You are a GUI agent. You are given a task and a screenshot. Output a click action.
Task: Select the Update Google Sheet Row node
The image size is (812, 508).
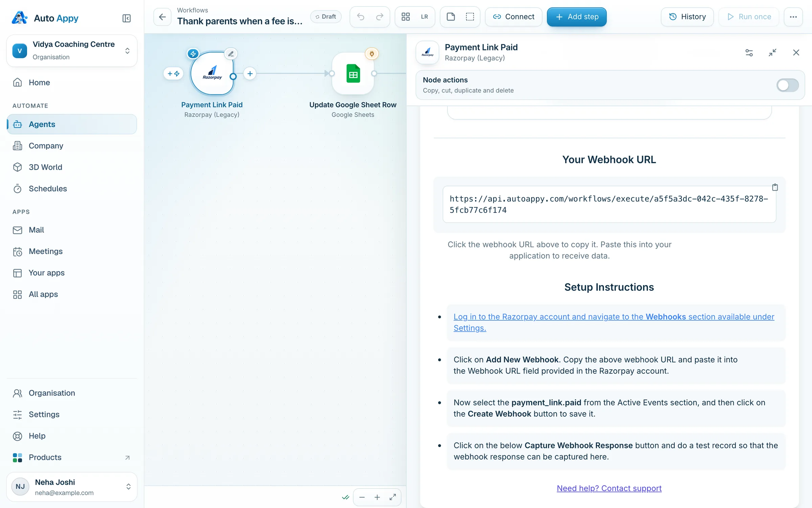[x=353, y=73]
